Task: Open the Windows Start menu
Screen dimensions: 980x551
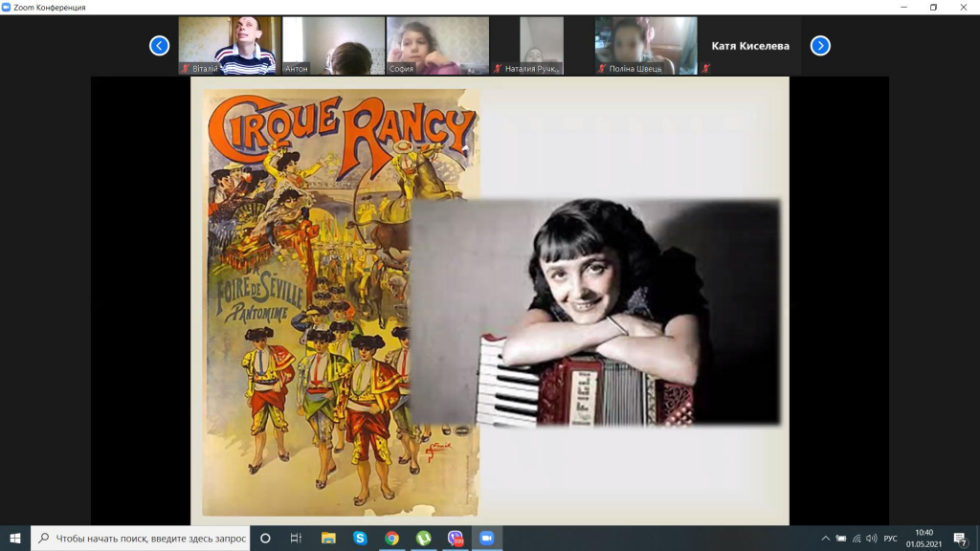Action: coord(15,538)
